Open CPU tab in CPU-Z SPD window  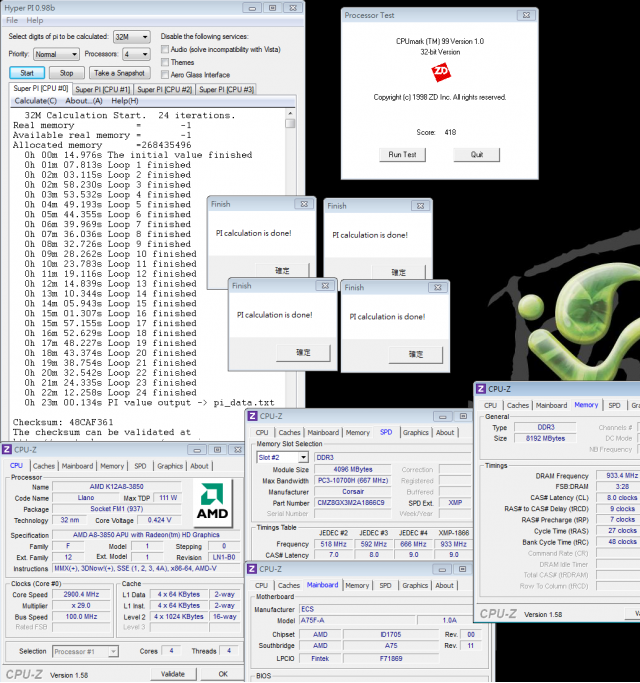[262, 433]
